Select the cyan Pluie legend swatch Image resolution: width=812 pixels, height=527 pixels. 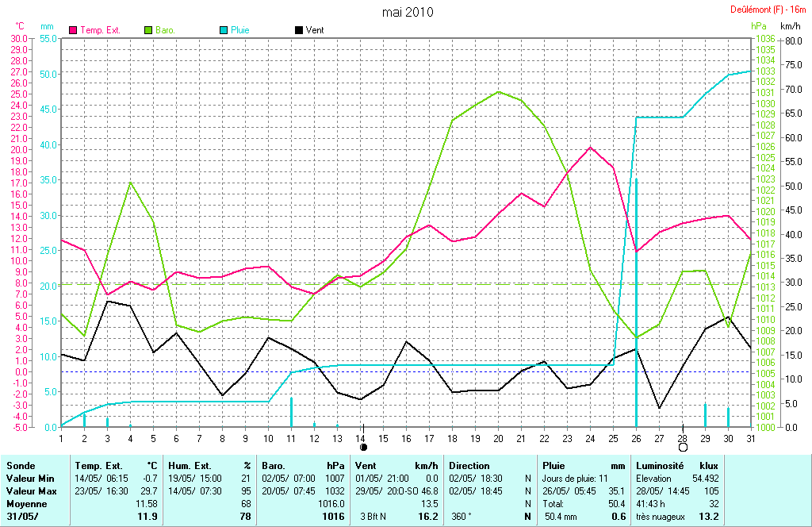[224, 30]
